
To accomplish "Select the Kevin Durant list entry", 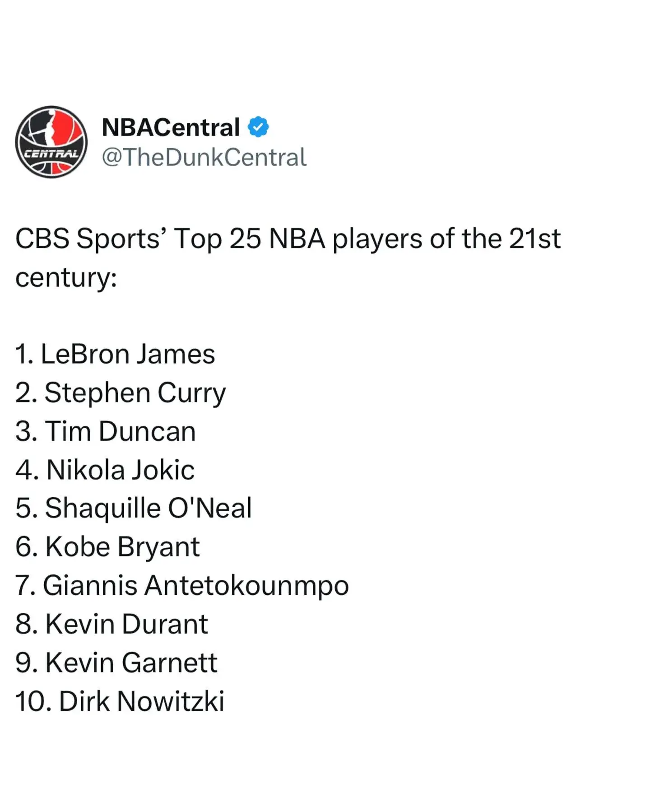I will click(111, 624).
